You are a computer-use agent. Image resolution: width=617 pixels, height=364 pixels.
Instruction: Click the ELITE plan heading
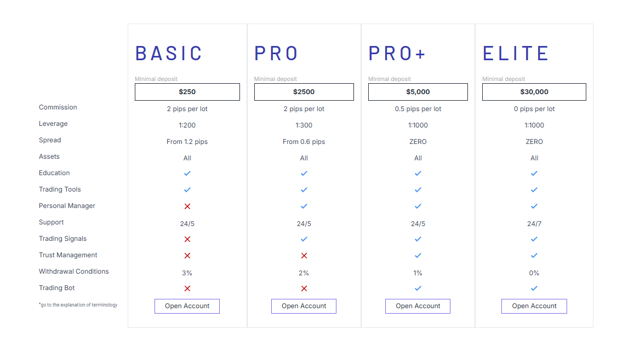pyautogui.click(x=516, y=54)
